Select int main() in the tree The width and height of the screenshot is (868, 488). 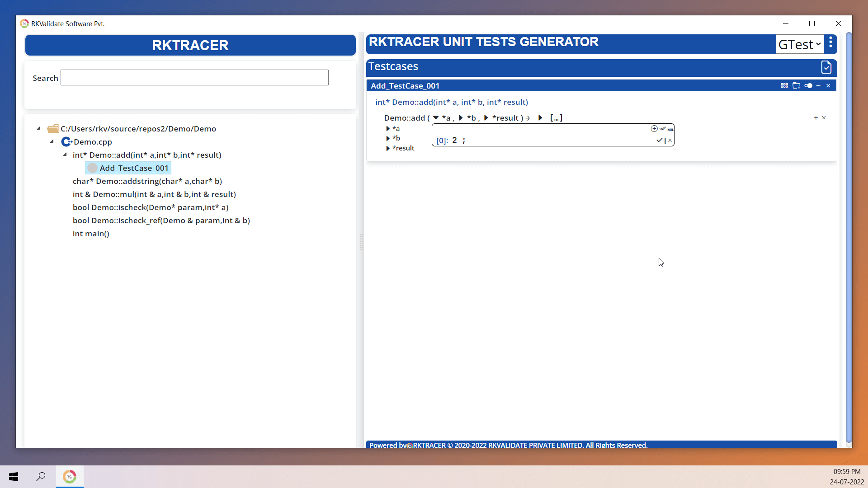tap(91, 234)
